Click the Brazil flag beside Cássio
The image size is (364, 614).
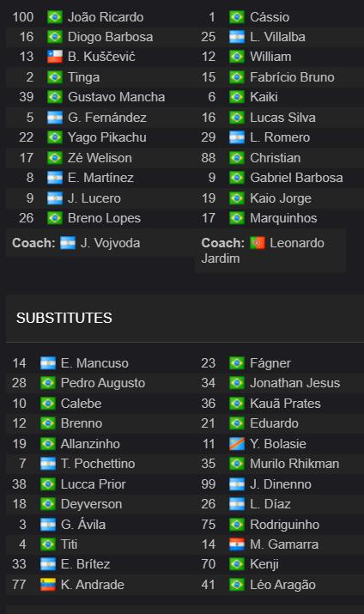point(237,17)
